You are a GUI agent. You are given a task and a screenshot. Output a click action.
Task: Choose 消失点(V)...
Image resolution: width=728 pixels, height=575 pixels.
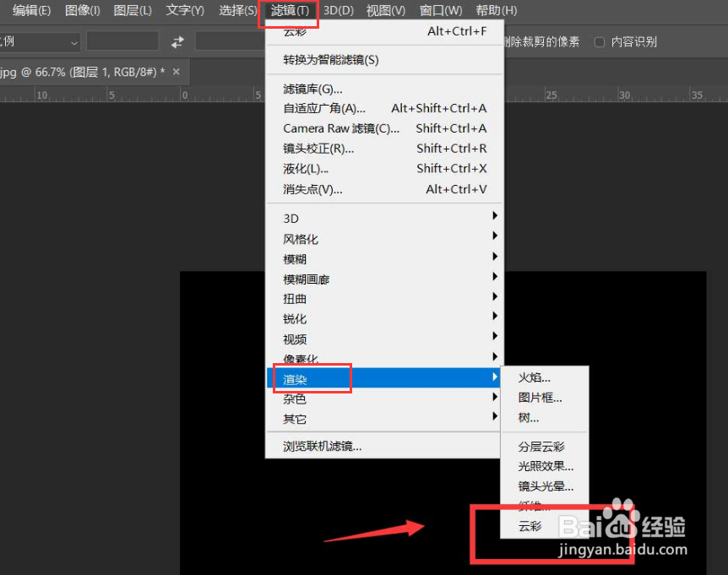pyautogui.click(x=384, y=189)
